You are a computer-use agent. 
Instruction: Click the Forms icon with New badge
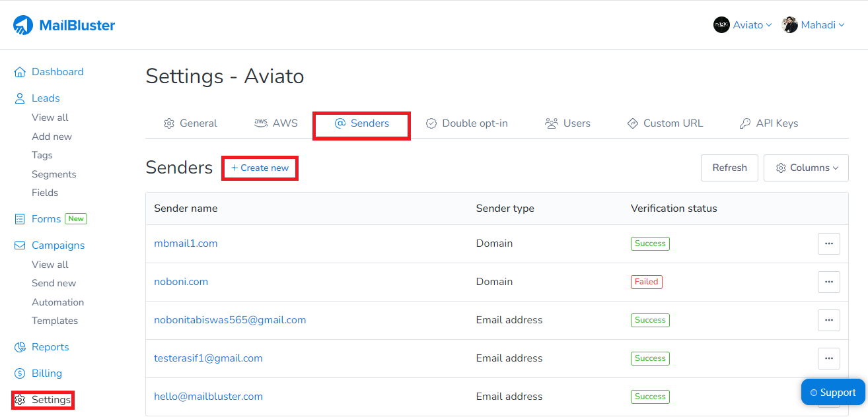click(20, 218)
